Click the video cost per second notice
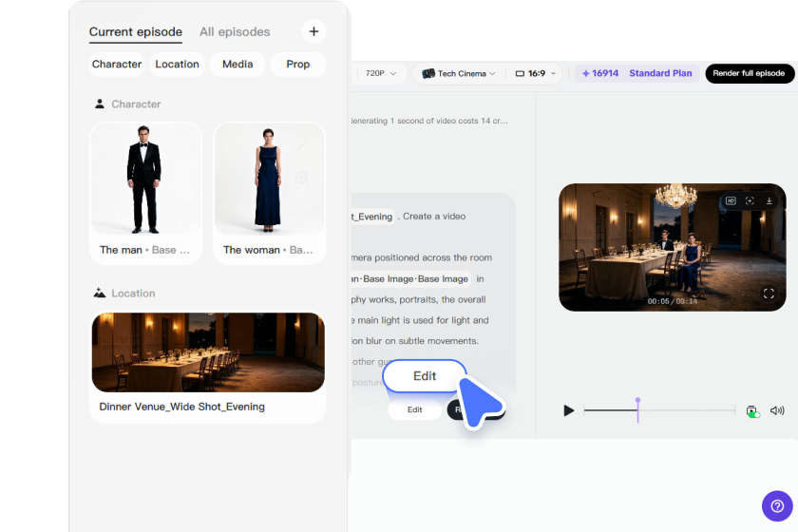The width and height of the screenshot is (798, 532). click(429, 121)
